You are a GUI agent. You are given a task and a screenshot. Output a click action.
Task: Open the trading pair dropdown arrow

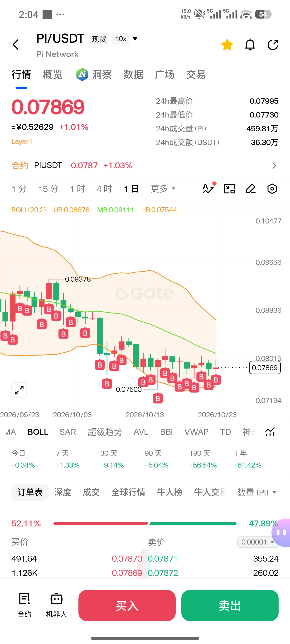click(135, 38)
